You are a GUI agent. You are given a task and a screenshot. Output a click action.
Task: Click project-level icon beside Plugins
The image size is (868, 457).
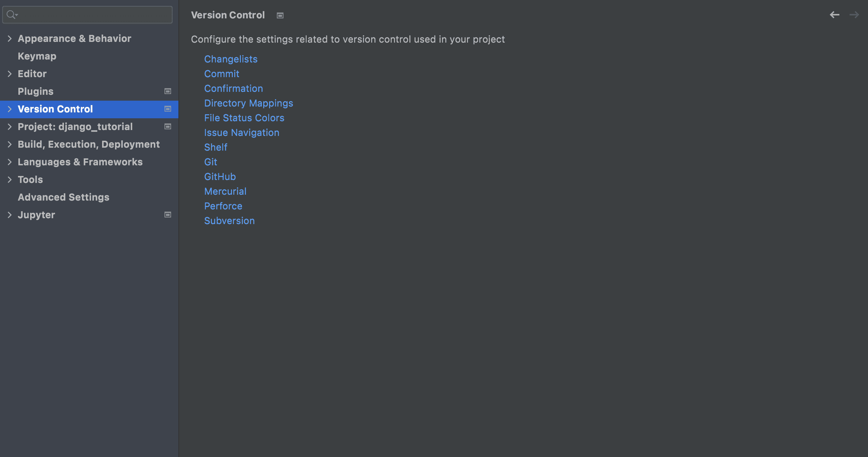tap(168, 91)
